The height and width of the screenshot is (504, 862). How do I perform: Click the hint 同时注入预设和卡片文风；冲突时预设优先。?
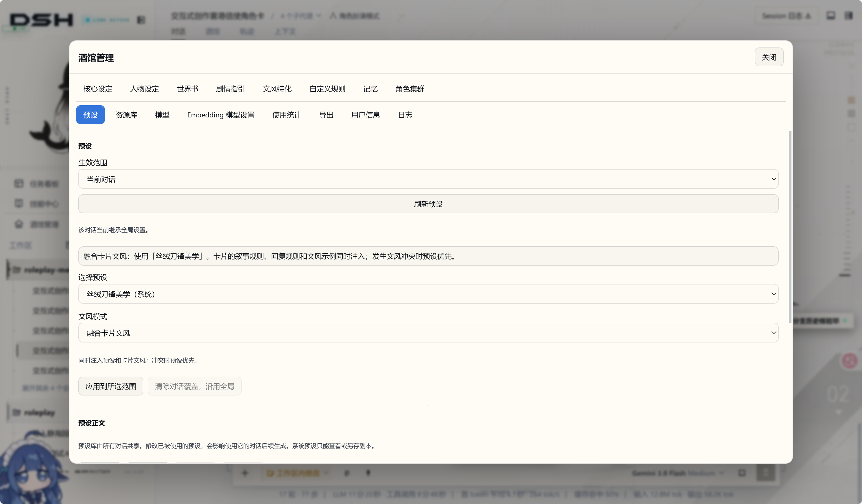[x=139, y=361]
